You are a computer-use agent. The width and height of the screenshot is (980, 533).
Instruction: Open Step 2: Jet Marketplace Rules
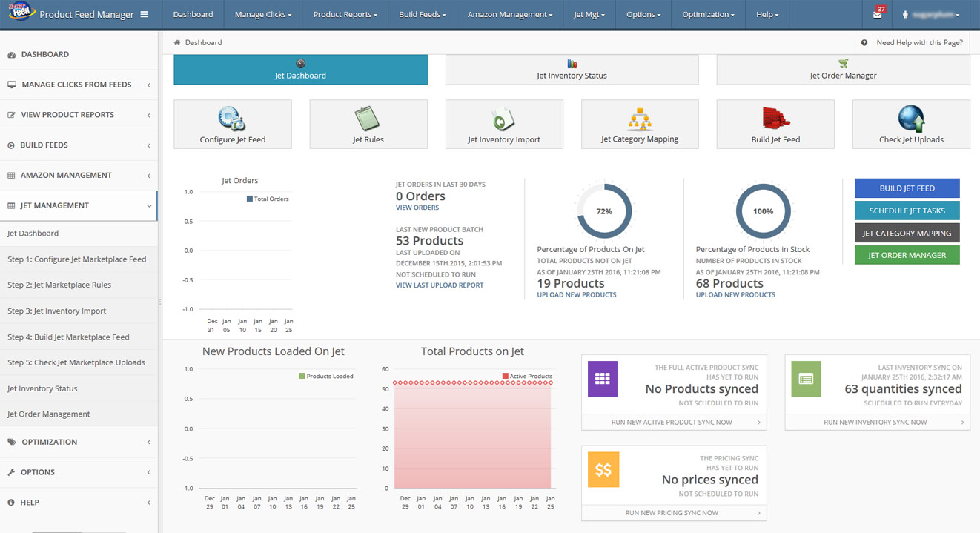coord(79,285)
